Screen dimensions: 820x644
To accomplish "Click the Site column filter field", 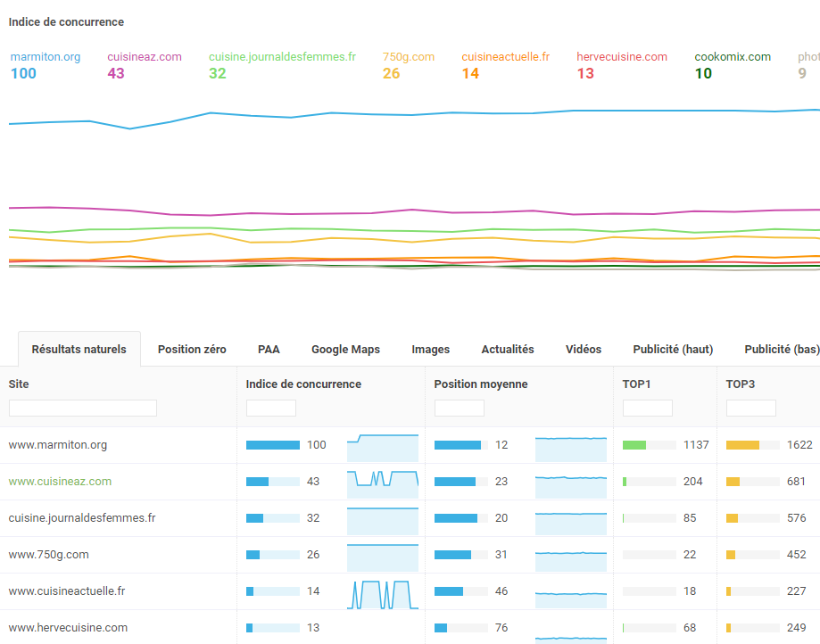I will 82,408.
